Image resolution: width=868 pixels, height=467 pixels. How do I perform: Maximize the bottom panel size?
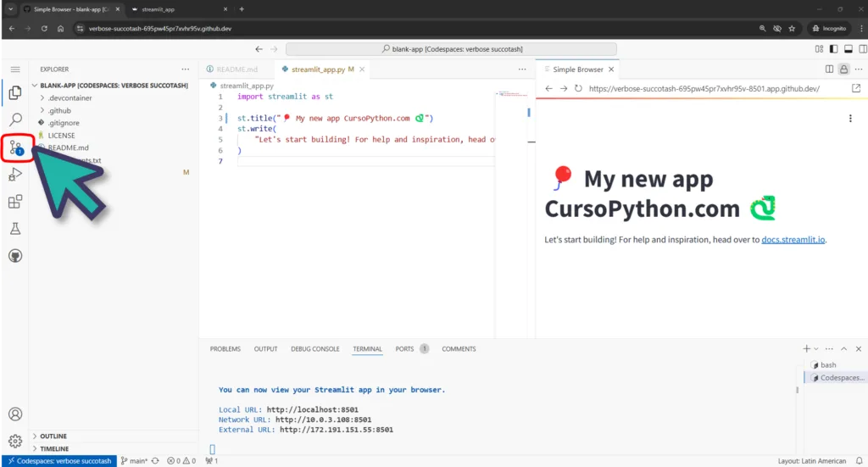click(844, 349)
